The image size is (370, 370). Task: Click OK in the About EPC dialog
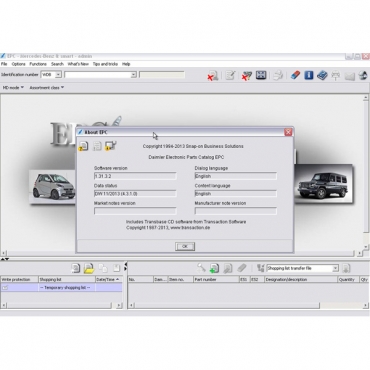185,246
